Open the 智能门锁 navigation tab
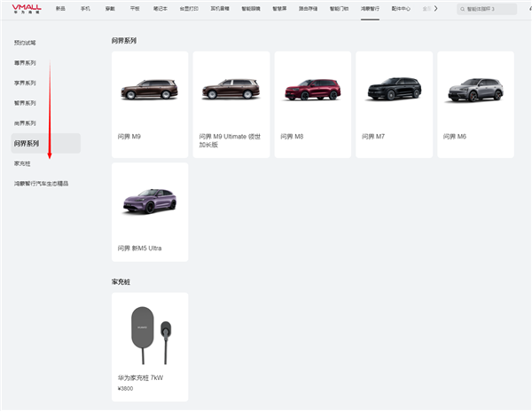This screenshot has width=532, height=411. tap(339, 9)
